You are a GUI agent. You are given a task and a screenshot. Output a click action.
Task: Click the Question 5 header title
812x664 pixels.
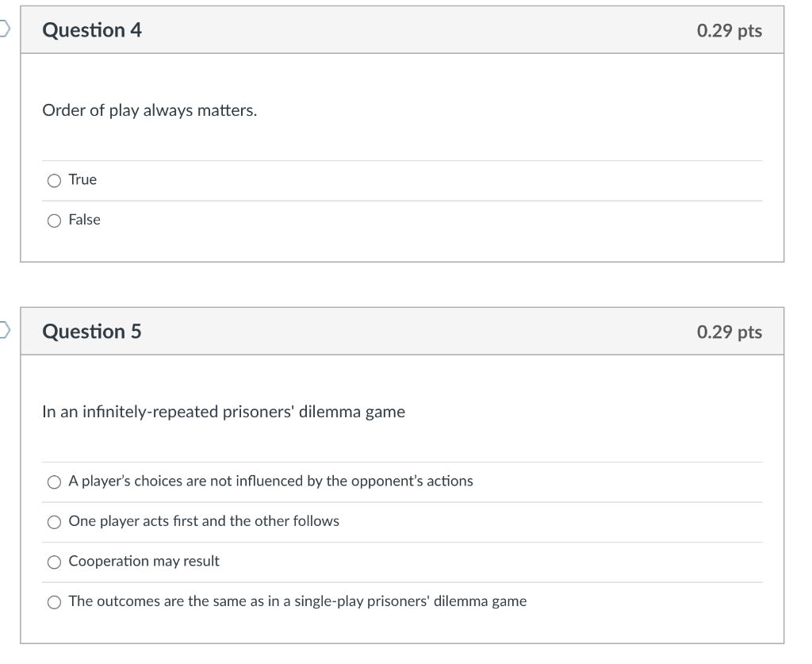click(92, 332)
